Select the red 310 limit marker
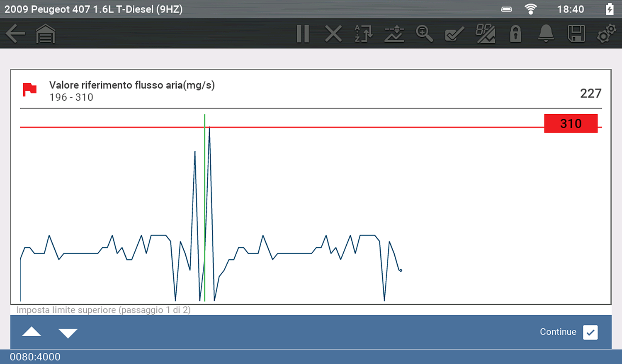The height and width of the screenshot is (364, 622). [x=571, y=123]
